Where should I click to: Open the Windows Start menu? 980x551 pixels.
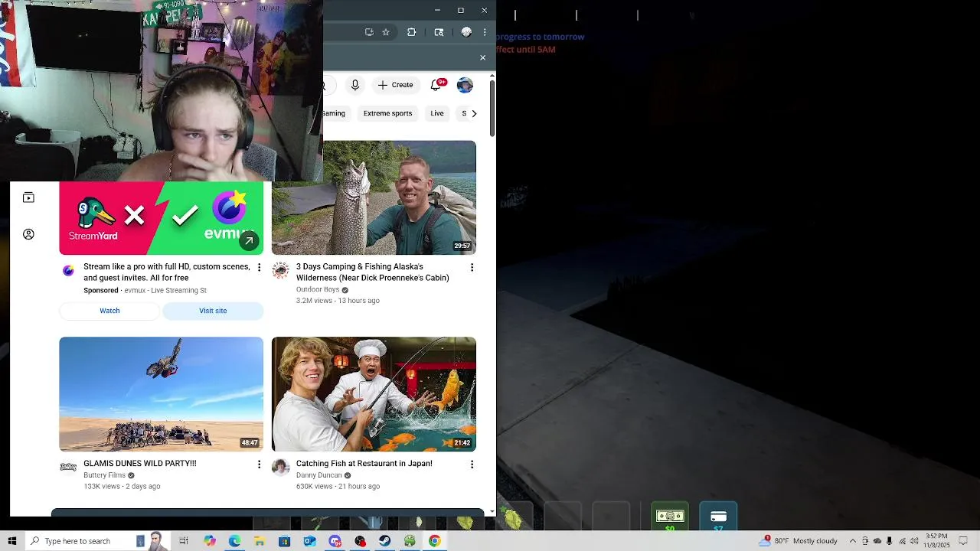11,541
